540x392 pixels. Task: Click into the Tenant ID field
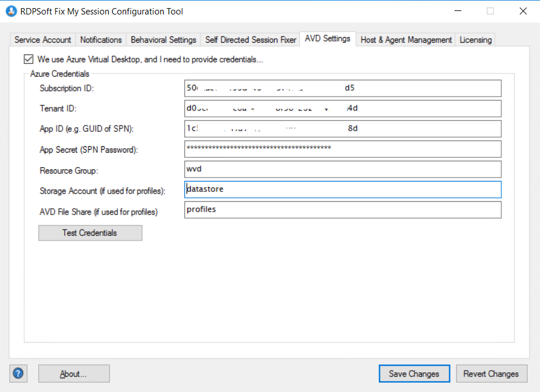(x=342, y=108)
